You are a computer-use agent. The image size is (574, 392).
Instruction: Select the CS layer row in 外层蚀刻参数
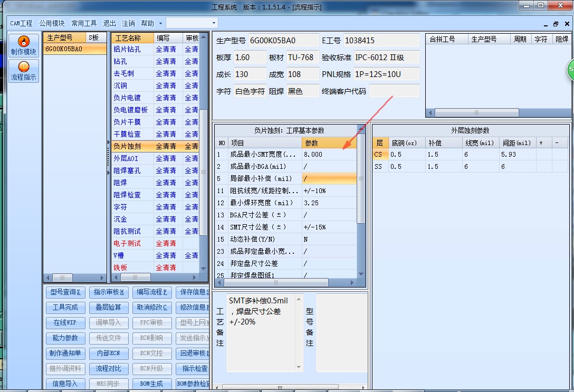point(471,155)
